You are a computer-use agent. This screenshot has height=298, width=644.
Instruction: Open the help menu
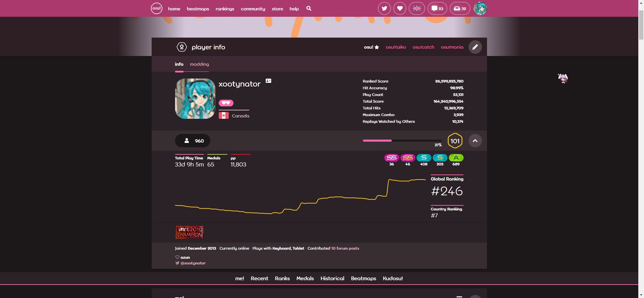(x=294, y=9)
